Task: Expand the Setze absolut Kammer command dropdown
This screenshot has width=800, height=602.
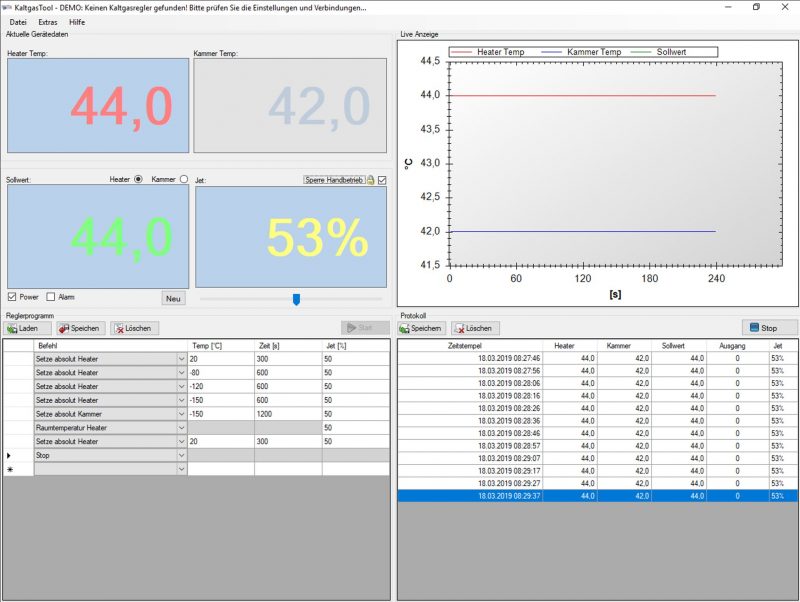Action: pyautogui.click(x=181, y=414)
